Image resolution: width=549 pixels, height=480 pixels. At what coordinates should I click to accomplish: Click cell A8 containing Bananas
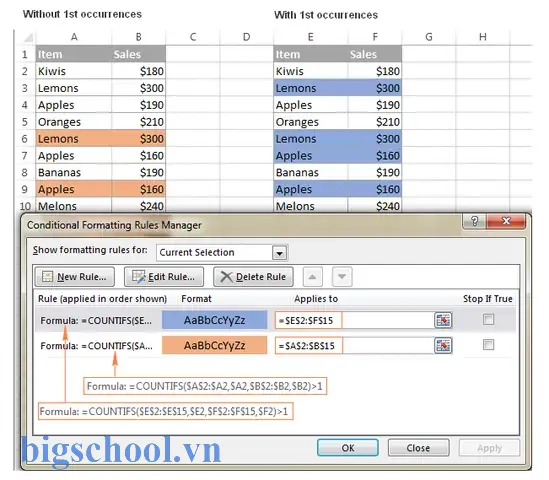point(74,172)
